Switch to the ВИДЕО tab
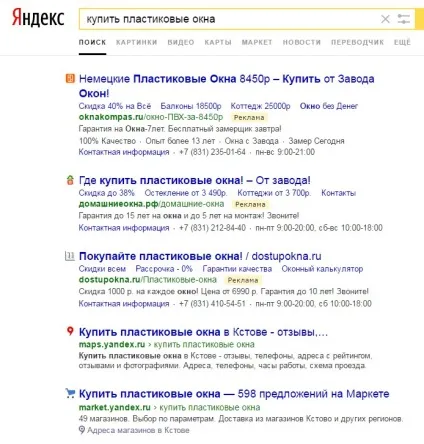Screen dimensions: 424x444 pyautogui.click(x=181, y=42)
